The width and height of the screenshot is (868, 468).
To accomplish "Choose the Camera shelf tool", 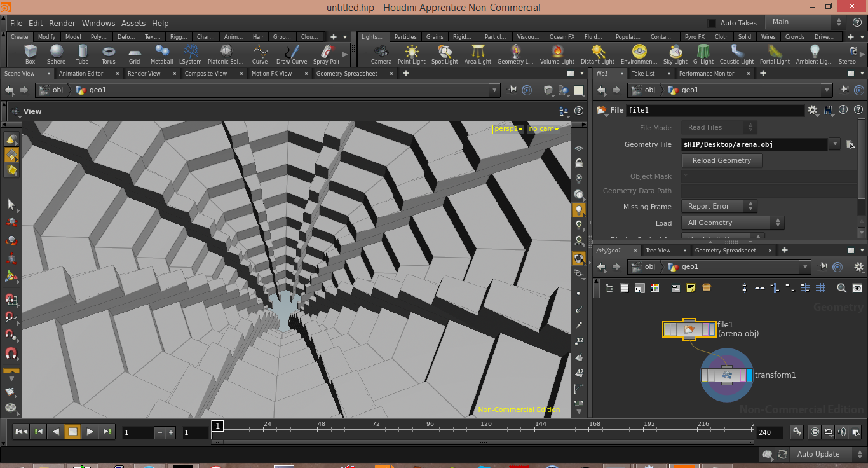I will tap(381, 54).
